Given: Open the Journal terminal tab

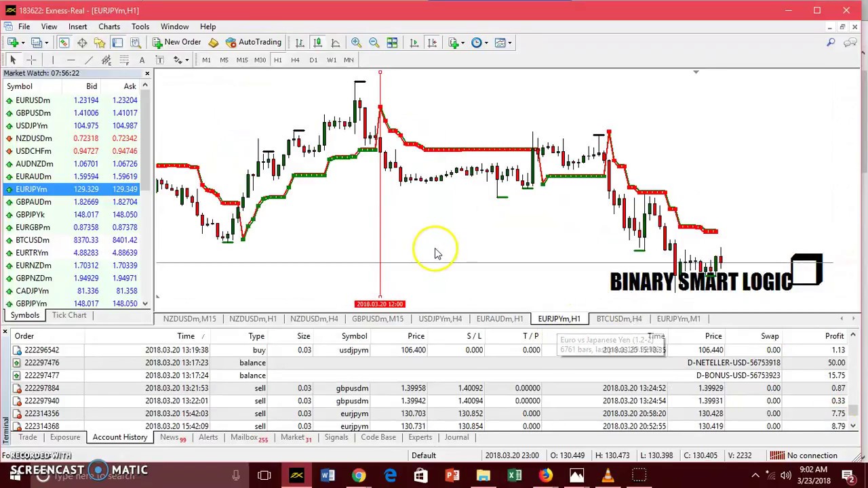Looking at the screenshot, I should click(456, 437).
